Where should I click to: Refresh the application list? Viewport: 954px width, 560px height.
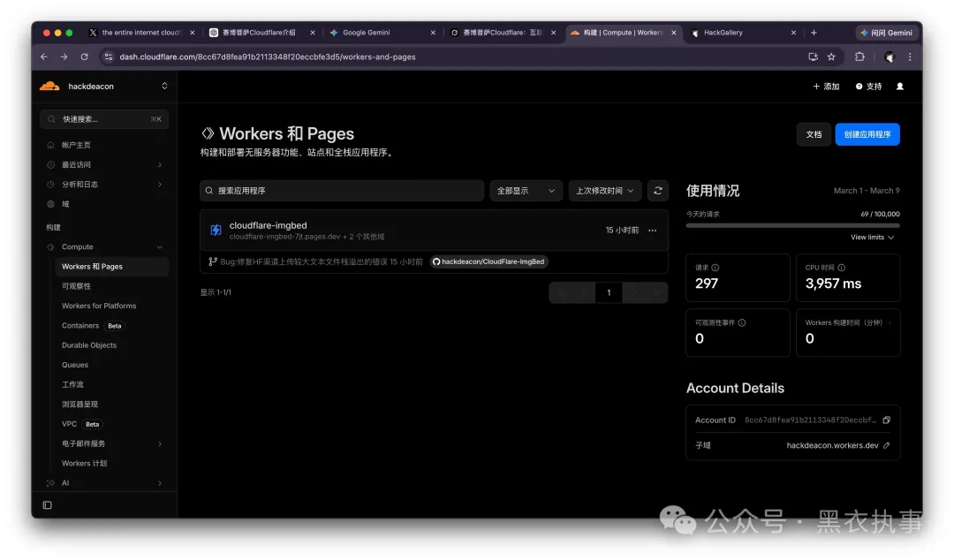coord(658,191)
